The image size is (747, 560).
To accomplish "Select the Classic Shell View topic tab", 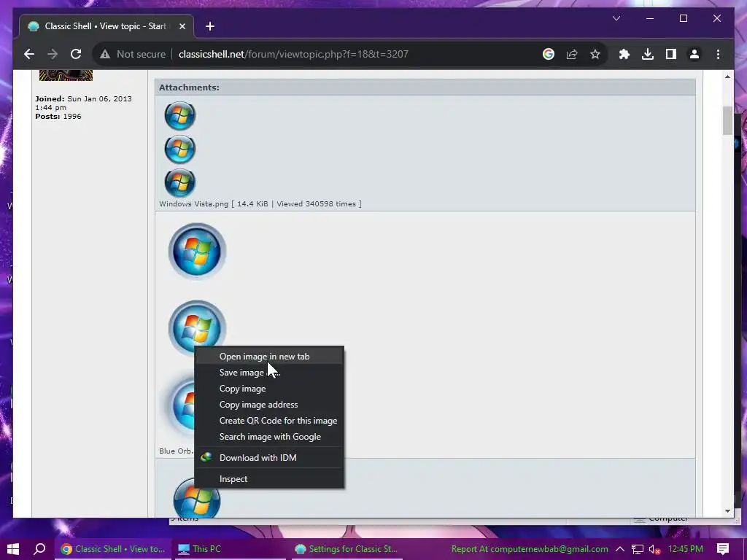I will tap(105, 26).
